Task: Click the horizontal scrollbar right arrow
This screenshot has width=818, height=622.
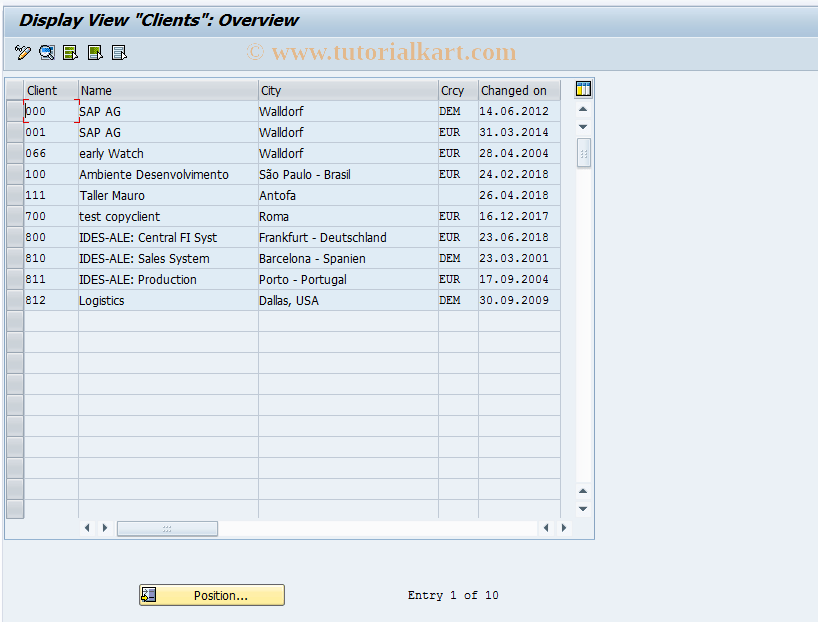Action: click(x=564, y=528)
